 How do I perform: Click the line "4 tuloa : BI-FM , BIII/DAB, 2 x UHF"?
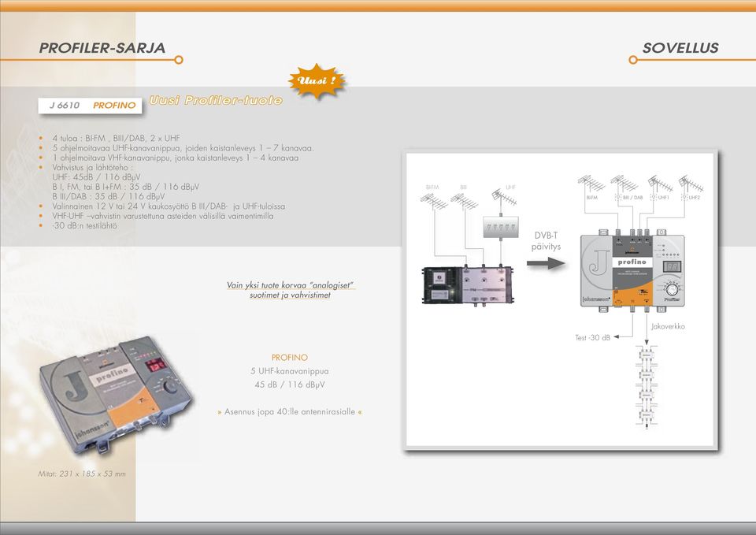pos(117,138)
